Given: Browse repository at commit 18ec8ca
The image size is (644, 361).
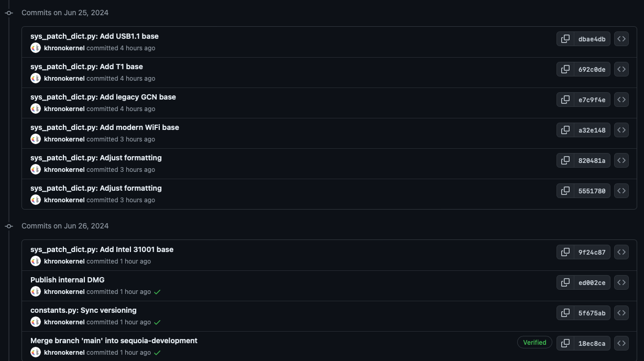Looking at the screenshot, I should [x=621, y=343].
